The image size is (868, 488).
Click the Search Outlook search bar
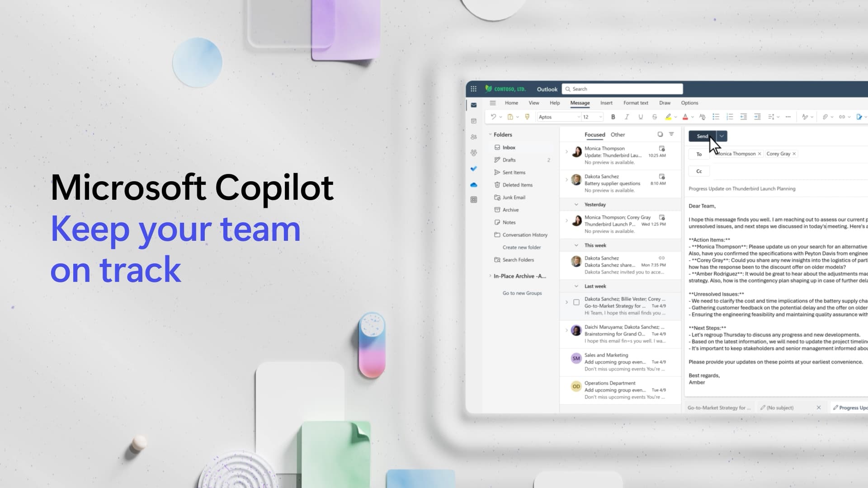pyautogui.click(x=622, y=89)
